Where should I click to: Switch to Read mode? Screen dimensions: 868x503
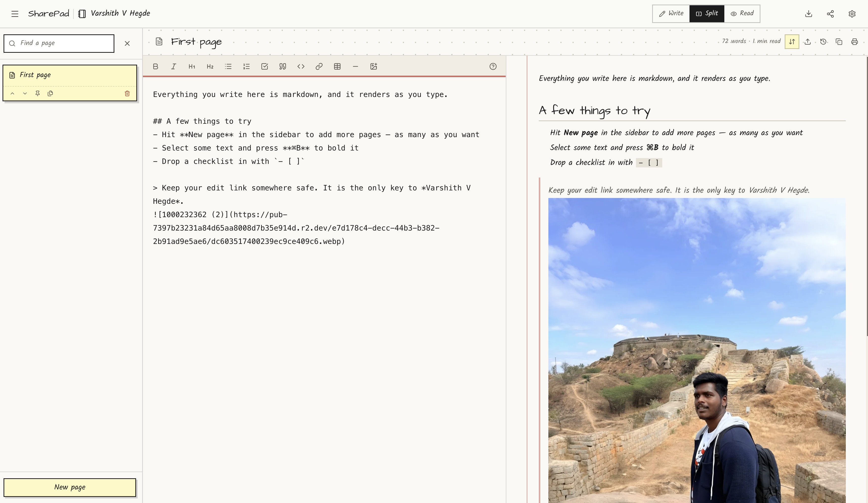coord(742,13)
